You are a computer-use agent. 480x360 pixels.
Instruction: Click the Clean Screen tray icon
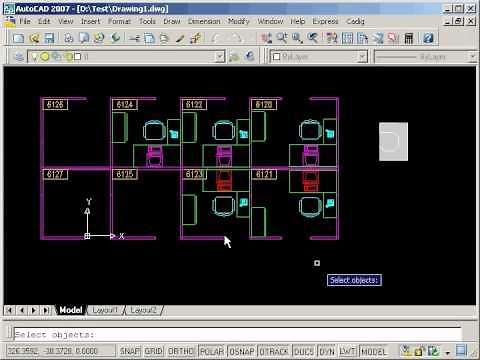pyautogui.click(x=462, y=351)
